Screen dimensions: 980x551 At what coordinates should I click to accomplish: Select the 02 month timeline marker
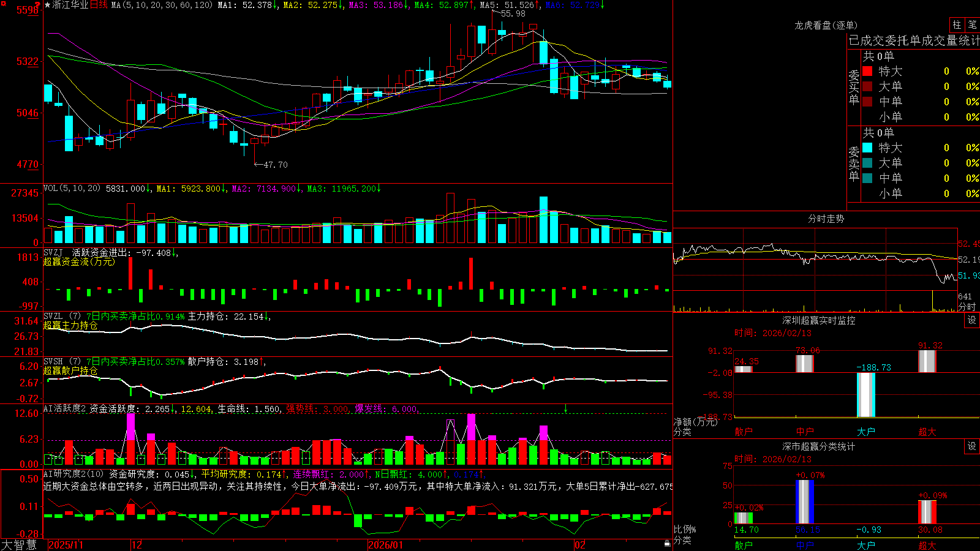tap(580, 545)
